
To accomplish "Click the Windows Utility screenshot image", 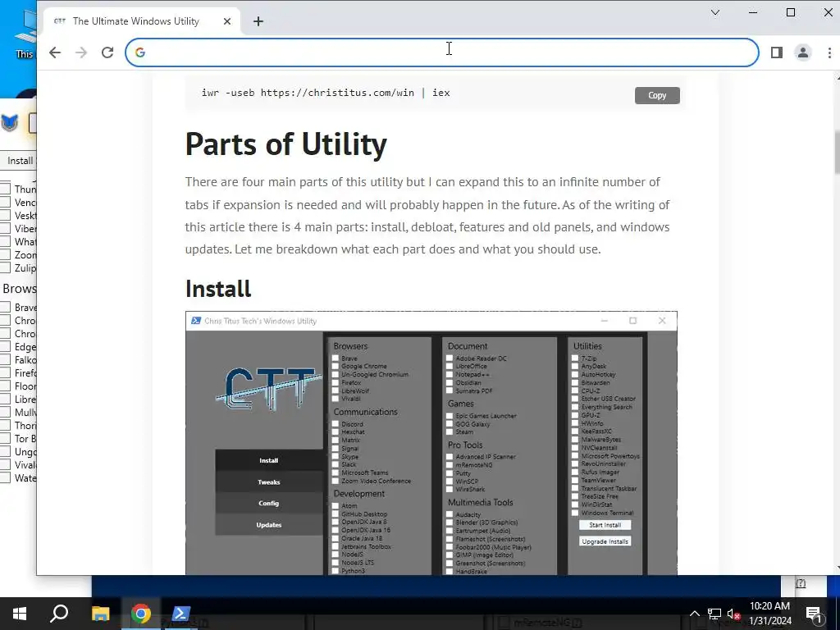I will point(431,443).
